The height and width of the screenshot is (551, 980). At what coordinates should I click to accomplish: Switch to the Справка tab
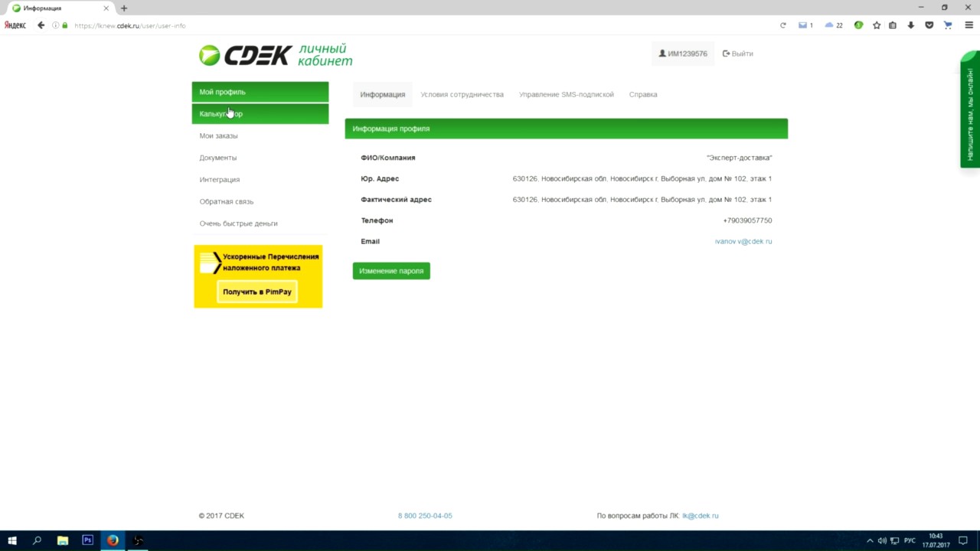643,94
